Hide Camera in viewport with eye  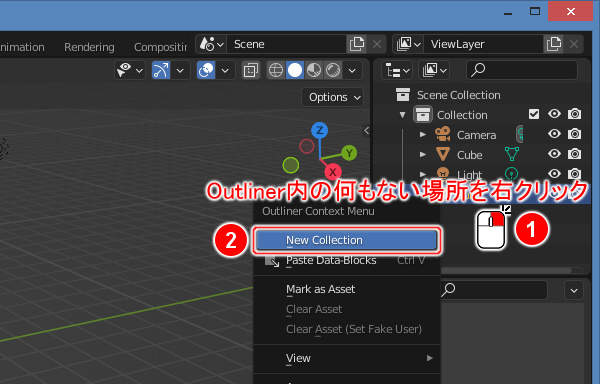(554, 134)
